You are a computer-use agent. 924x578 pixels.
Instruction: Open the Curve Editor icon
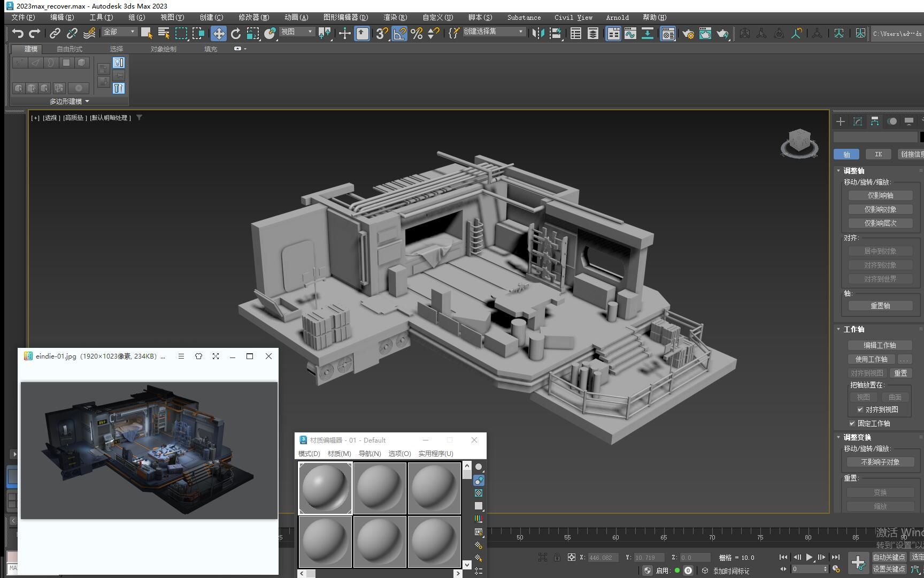(x=630, y=33)
